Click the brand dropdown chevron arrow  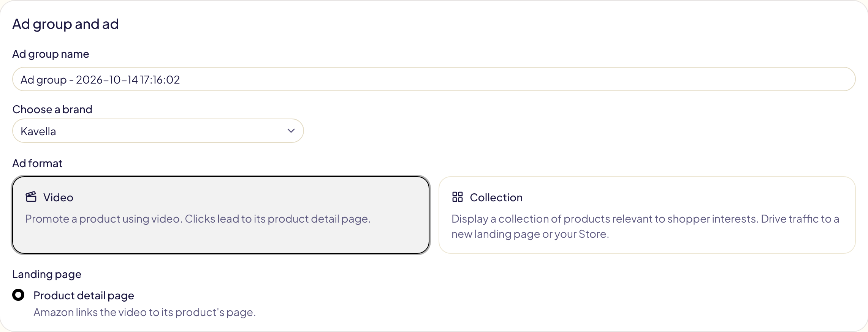(291, 131)
